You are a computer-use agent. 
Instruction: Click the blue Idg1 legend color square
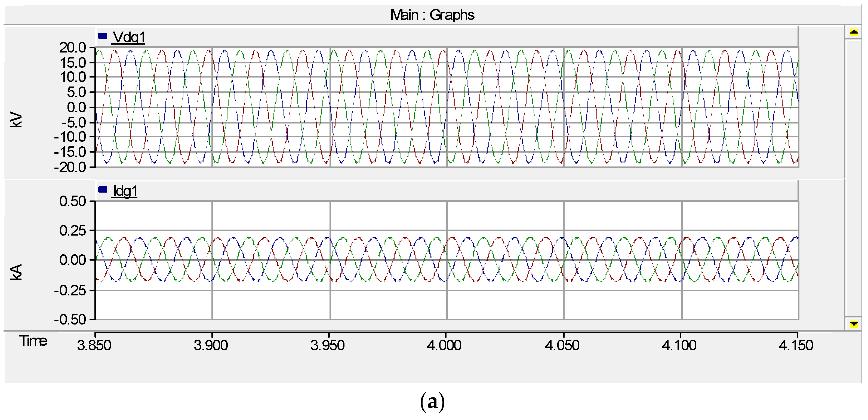(102, 190)
